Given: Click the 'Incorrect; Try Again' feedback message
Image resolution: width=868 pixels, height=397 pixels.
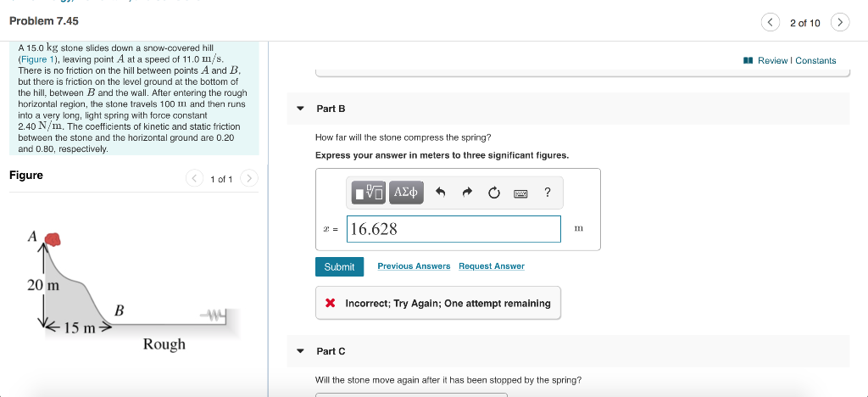Looking at the screenshot, I should pos(438,303).
